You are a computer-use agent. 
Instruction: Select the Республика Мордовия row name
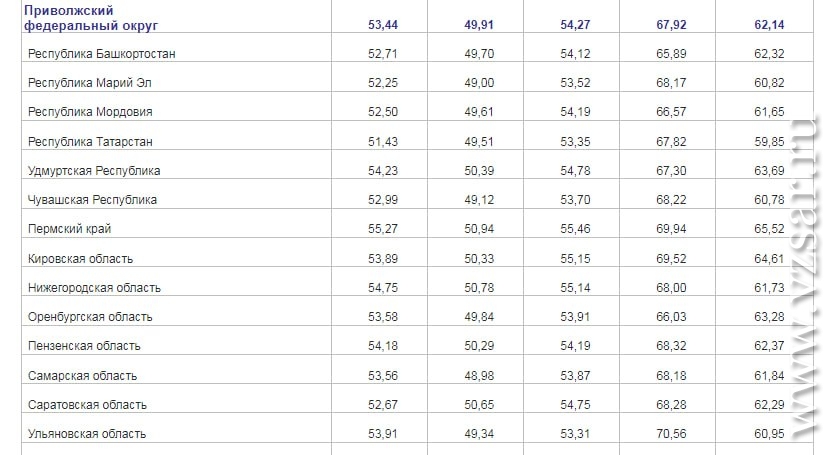[x=90, y=112]
